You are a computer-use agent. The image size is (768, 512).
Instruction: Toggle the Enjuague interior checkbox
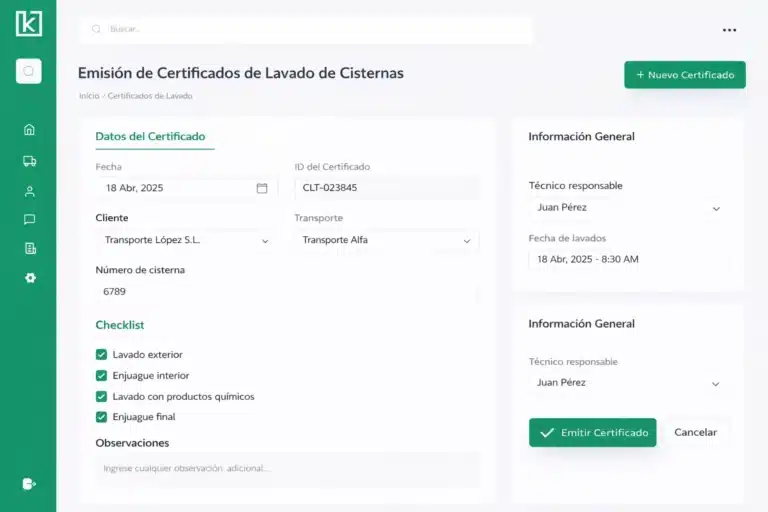point(101,376)
